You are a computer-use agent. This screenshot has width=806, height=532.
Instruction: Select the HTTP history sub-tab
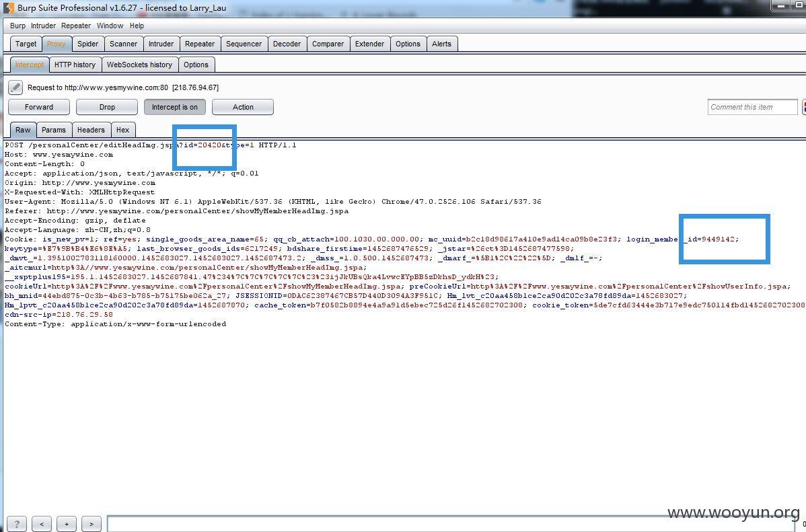pos(75,65)
